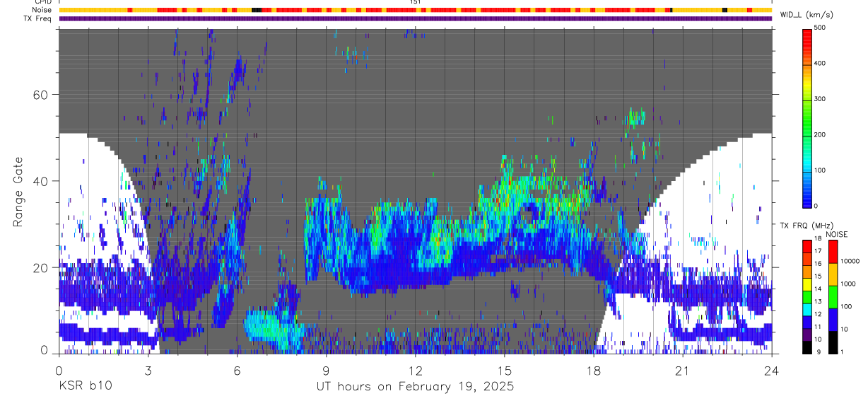Image resolution: width=868 pixels, height=401 pixels.
Task: Click the red and yellow Noise strip above the plot
Action: pos(416,10)
